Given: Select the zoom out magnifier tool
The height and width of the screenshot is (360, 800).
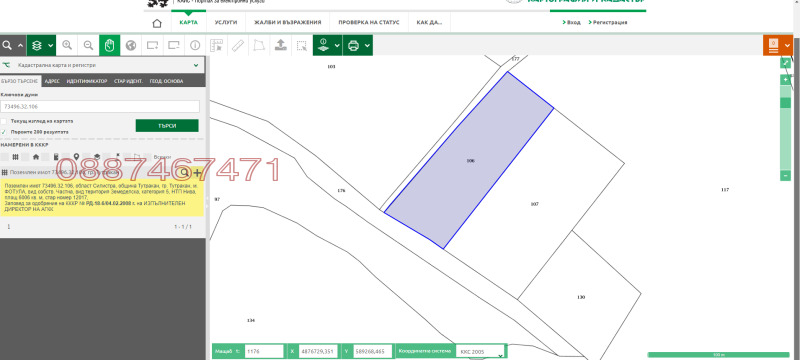Looking at the screenshot, I should [88, 45].
